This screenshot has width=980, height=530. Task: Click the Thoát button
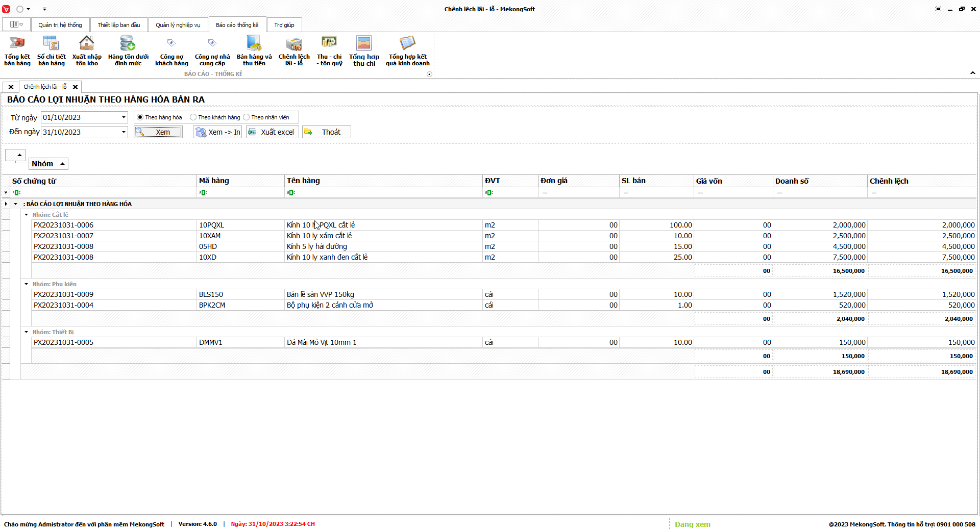tap(326, 132)
